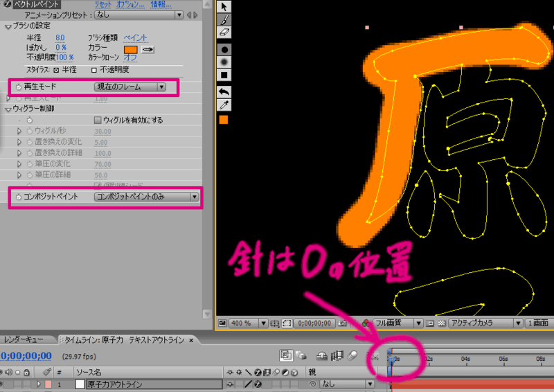This screenshot has height=392, width=554.
Task: Click the quality switch slash on the layer
Action: 249,384
